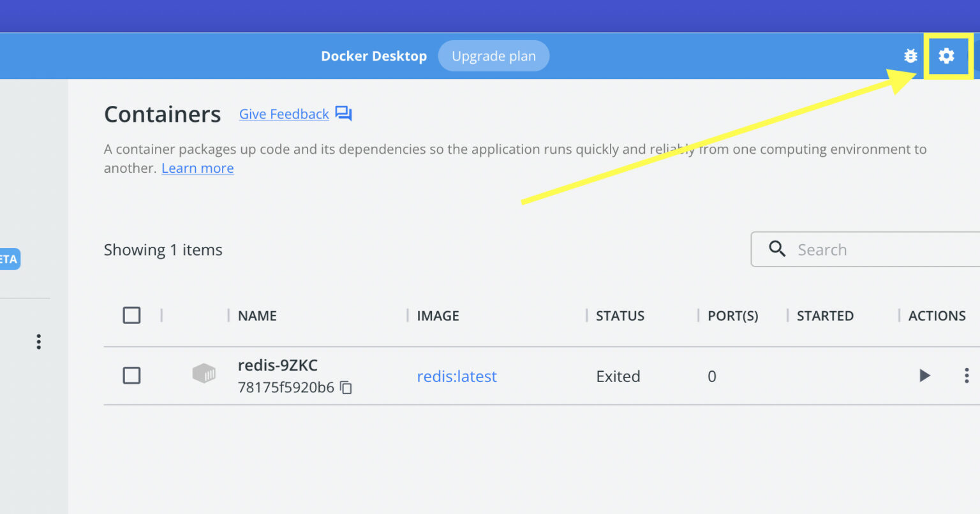
Task: Sort by the IMAGE column header
Action: click(x=438, y=316)
